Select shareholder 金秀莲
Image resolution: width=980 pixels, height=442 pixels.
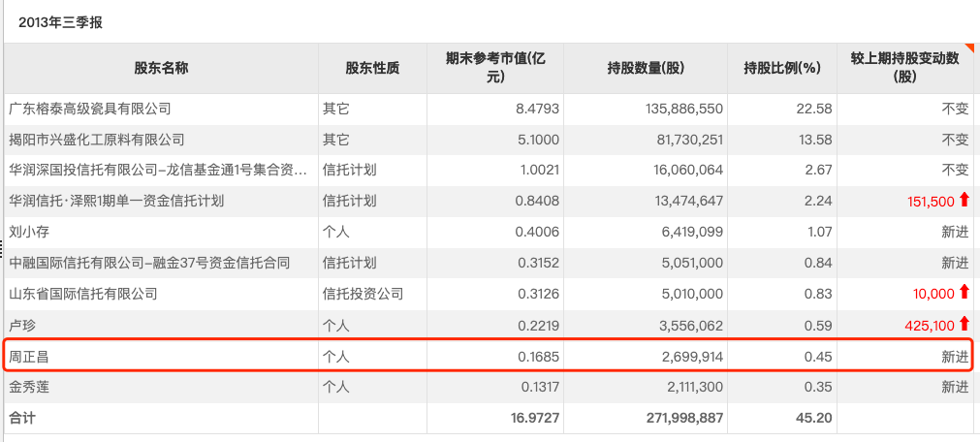(x=29, y=387)
